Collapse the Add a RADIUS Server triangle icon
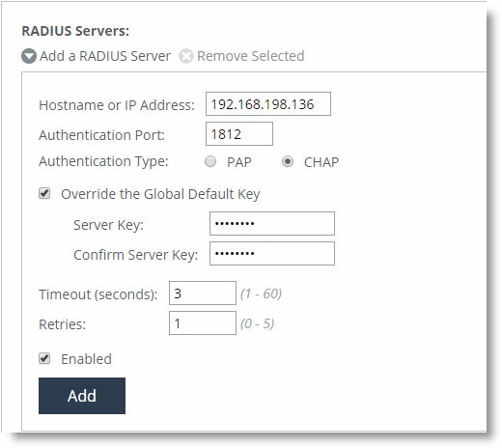Screen dimensions: 502x448 coord(29,56)
